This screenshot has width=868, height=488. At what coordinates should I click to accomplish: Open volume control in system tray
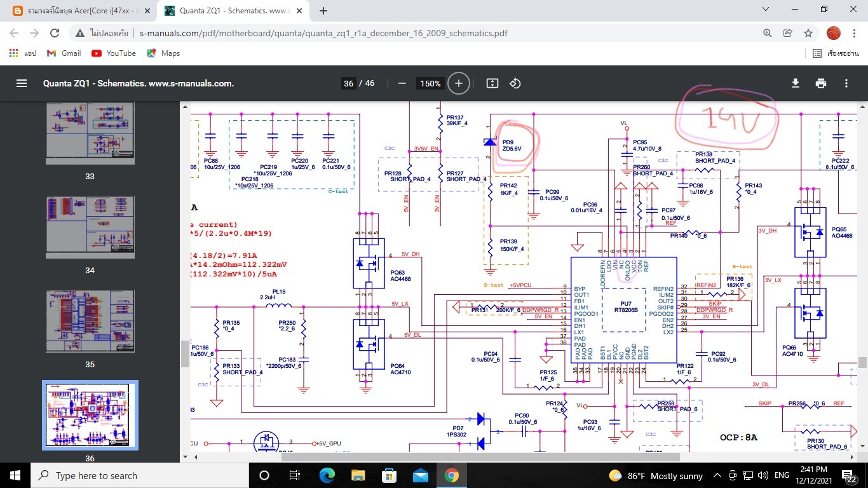(x=762, y=475)
